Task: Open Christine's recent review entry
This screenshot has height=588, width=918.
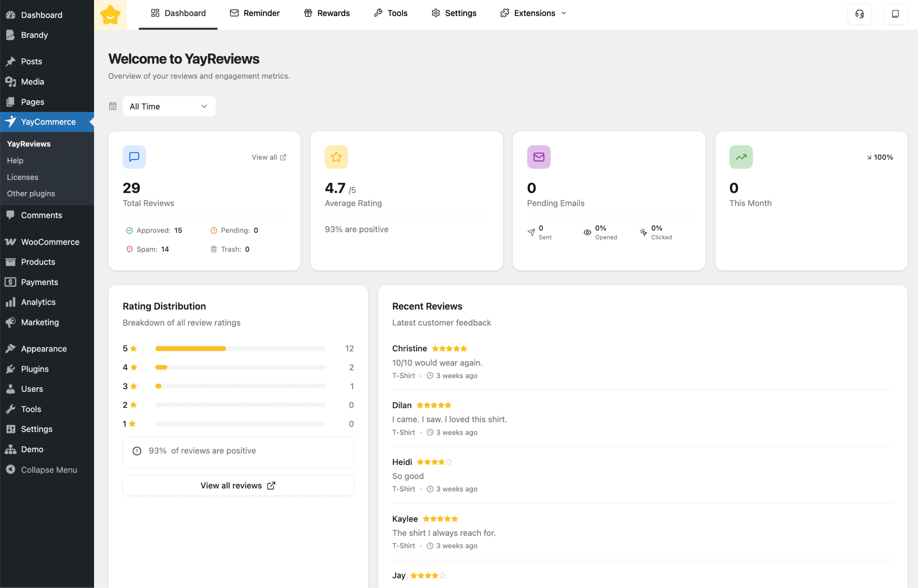Action: (x=437, y=362)
